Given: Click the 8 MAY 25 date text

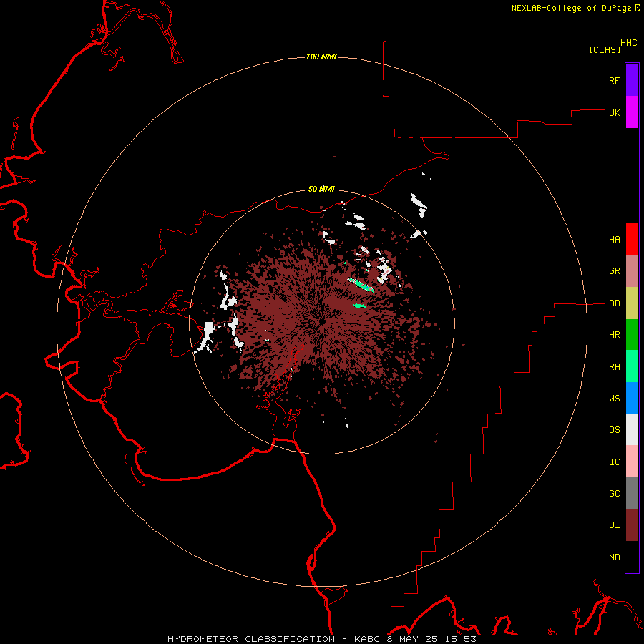Looking at the screenshot, I should coord(413,639).
